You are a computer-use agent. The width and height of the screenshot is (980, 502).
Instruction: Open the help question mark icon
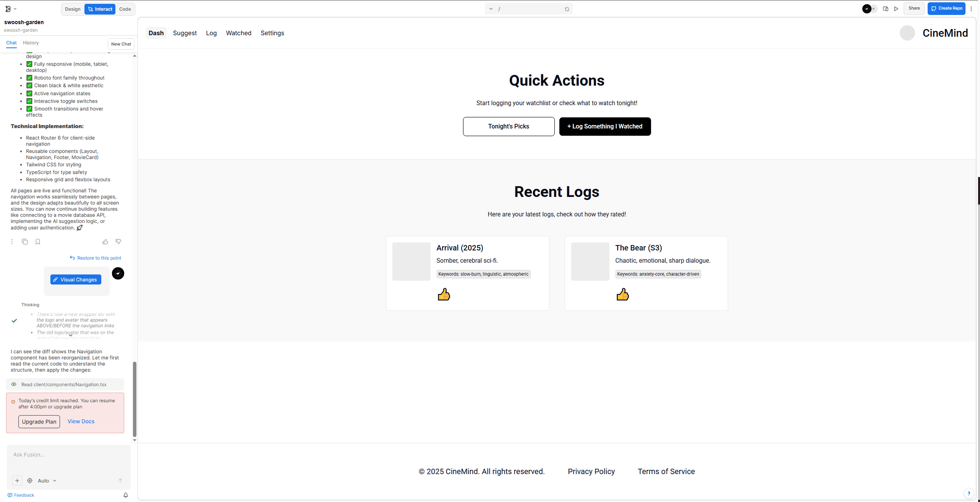click(969, 493)
